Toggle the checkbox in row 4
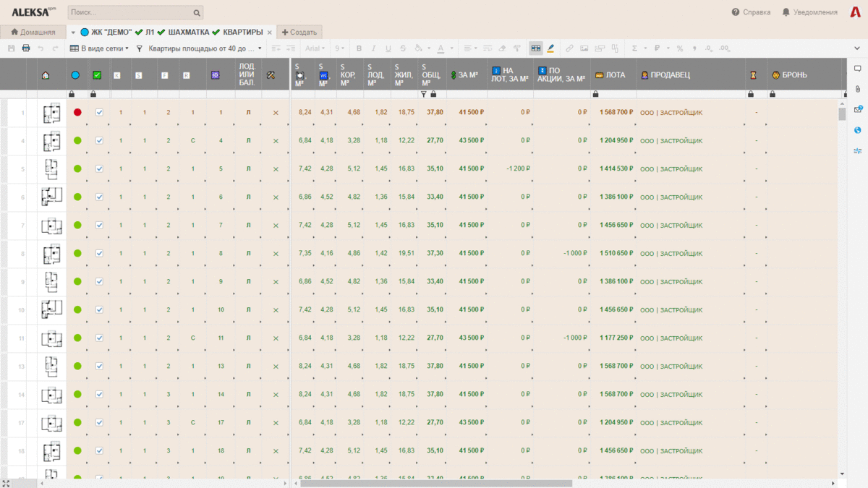Image resolution: width=868 pixels, height=488 pixels. coord(100,140)
